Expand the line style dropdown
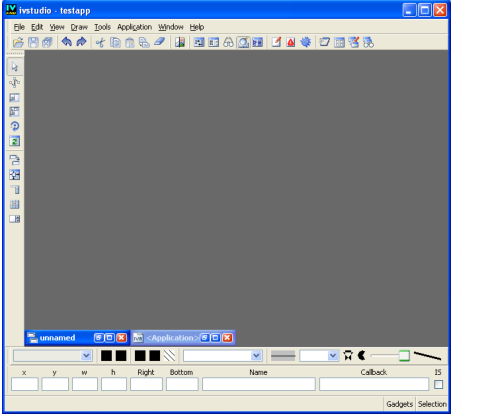492x415 pixels. pos(319,356)
